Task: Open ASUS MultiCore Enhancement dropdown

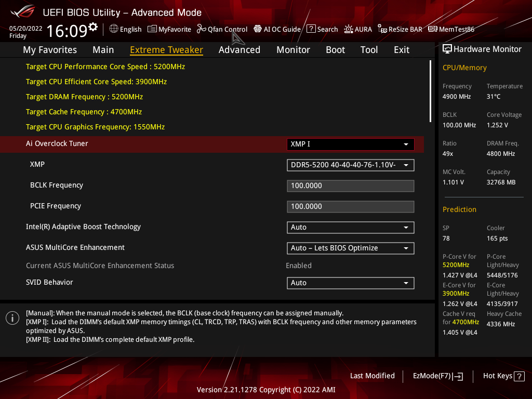Action: click(351, 248)
